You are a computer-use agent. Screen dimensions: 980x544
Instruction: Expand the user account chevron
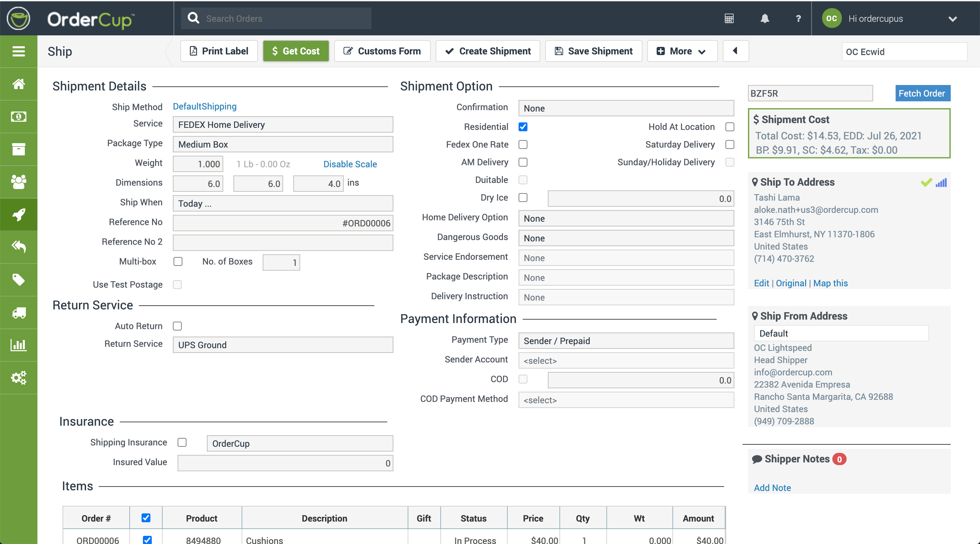tap(952, 19)
